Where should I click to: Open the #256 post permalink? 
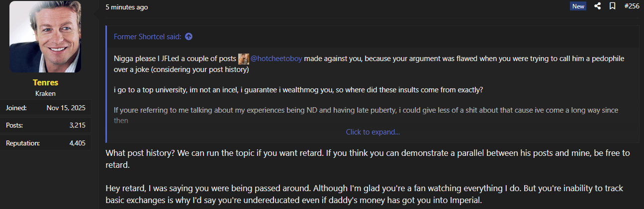[631, 6]
